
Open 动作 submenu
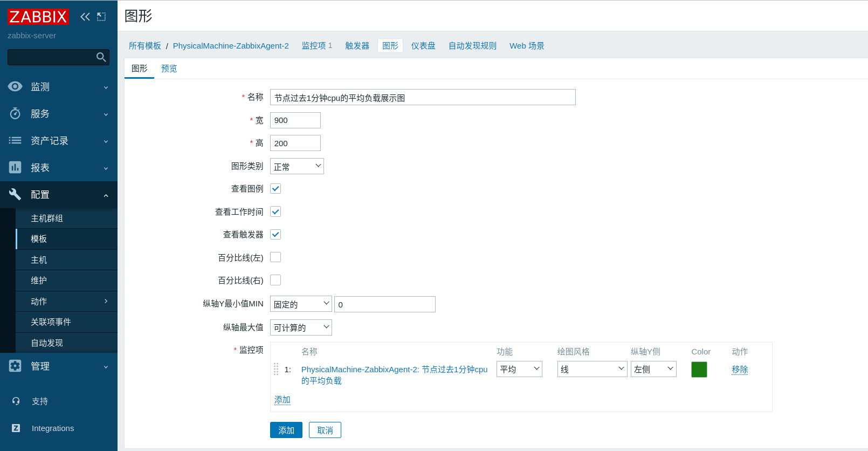pos(67,301)
